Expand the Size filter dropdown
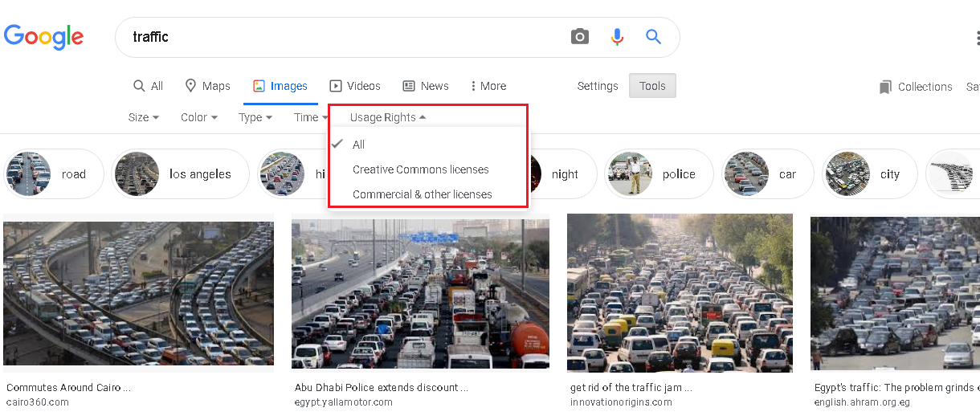 click(144, 117)
